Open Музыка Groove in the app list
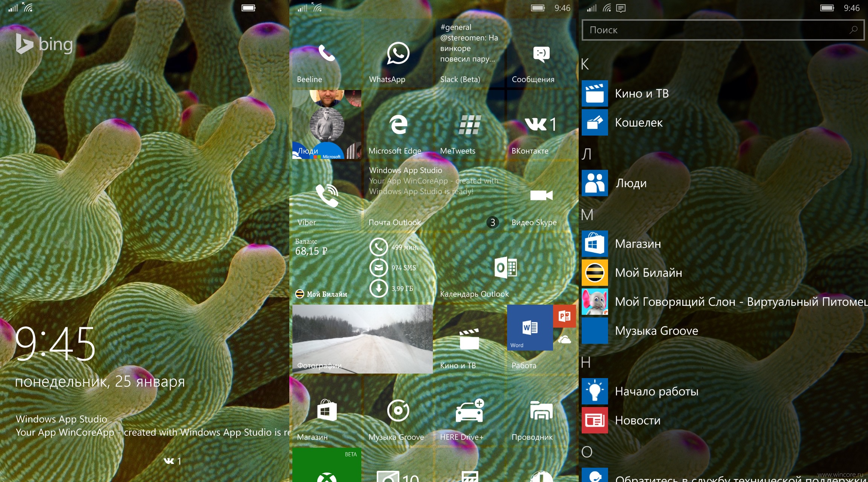The image size is (868, 482). 723,331
